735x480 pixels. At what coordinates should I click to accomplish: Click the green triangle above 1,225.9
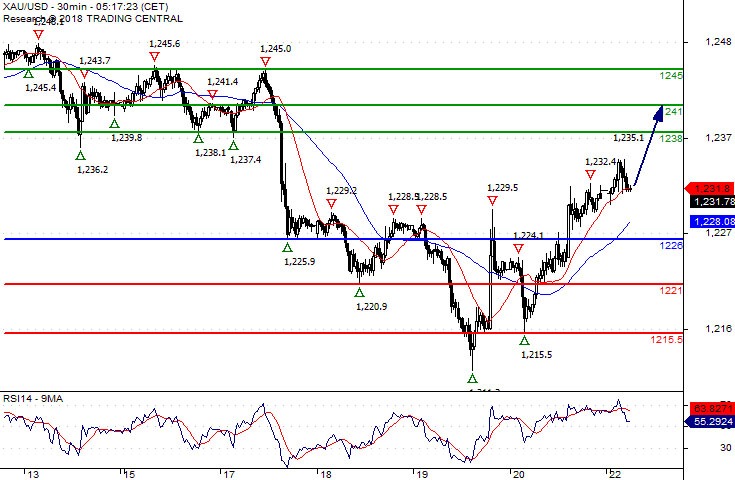[287, 247]
